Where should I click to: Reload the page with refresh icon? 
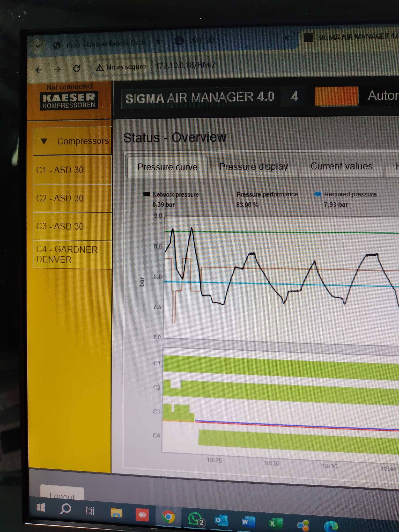click(x=77, y=68)
